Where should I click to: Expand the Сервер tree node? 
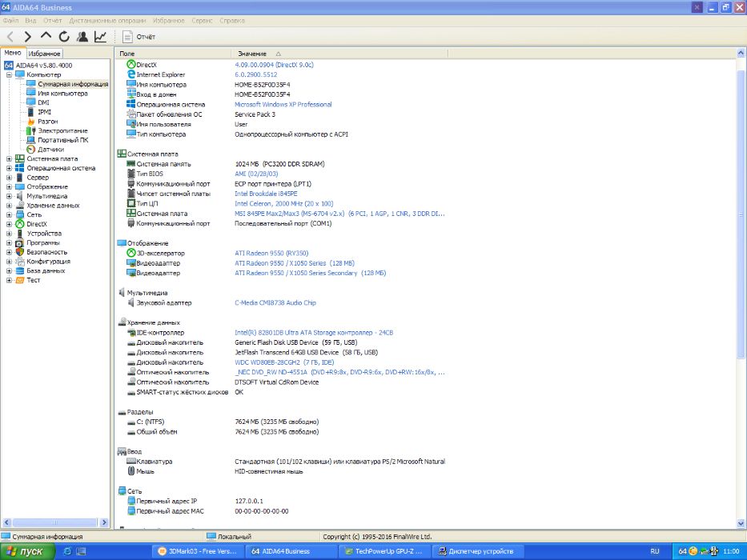pos(9,178)
